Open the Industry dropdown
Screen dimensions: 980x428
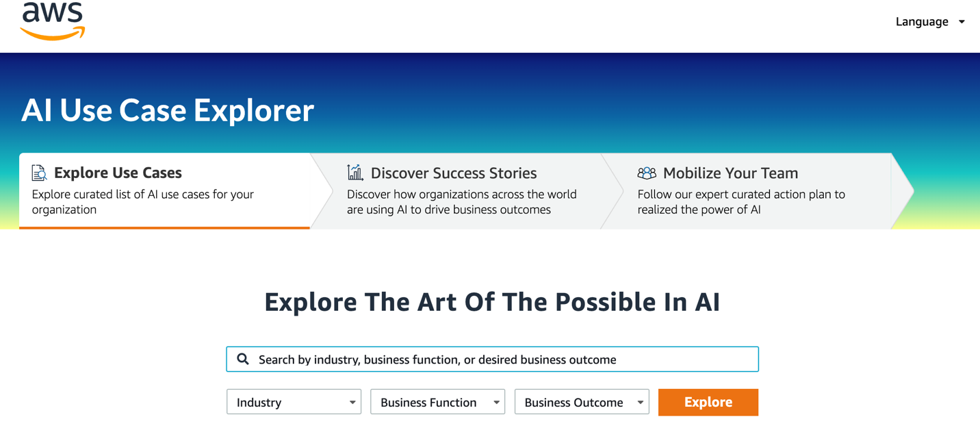point(294,402)
